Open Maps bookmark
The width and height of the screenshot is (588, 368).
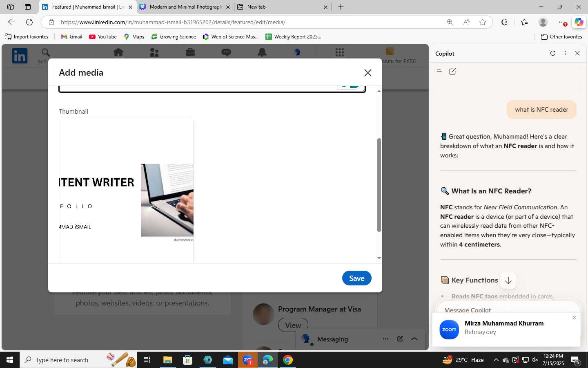pyautogui.click(x=134, y=37)
